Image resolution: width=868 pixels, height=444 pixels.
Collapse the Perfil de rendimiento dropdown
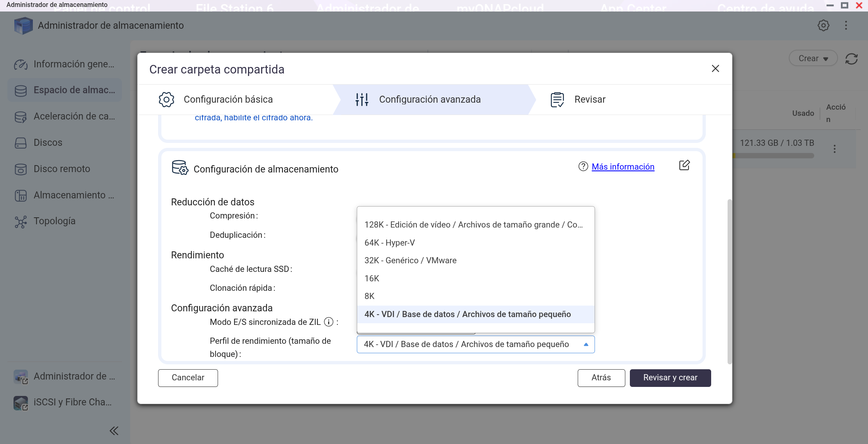pos(586,345)
